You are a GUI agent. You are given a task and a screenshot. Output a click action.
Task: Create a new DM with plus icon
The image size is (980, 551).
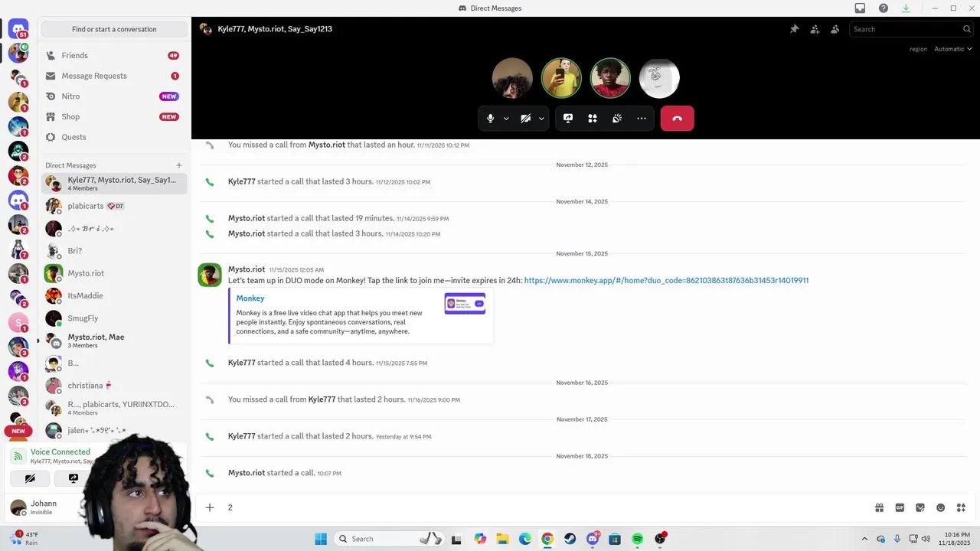(179, 165)
